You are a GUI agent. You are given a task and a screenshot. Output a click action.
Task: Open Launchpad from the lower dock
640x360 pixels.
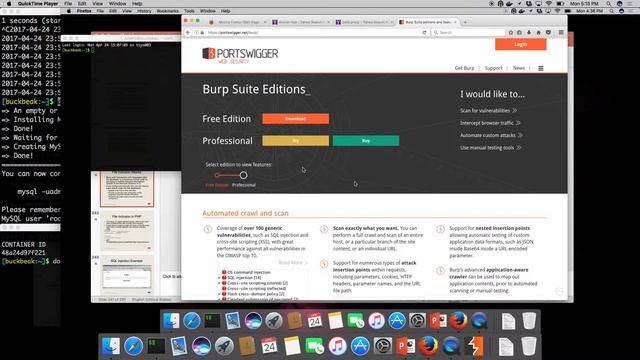(224, 347)
